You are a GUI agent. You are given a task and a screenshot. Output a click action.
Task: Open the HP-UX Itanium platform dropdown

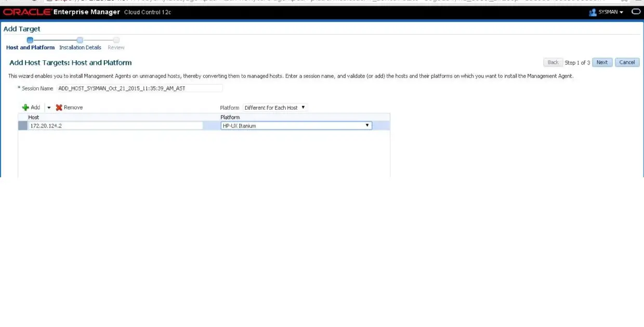pyautogui.click(x=296, y=125)
